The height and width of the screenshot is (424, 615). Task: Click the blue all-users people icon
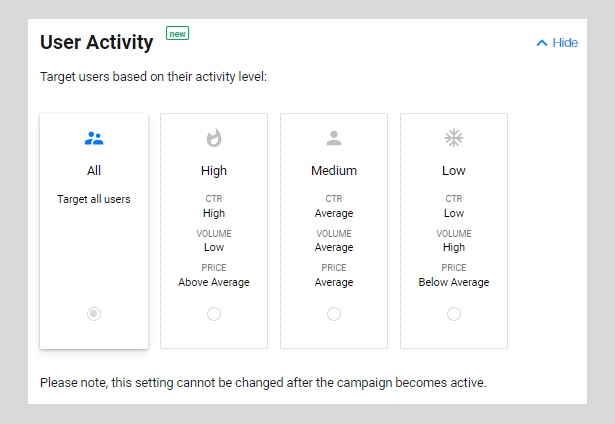point(94,138)
